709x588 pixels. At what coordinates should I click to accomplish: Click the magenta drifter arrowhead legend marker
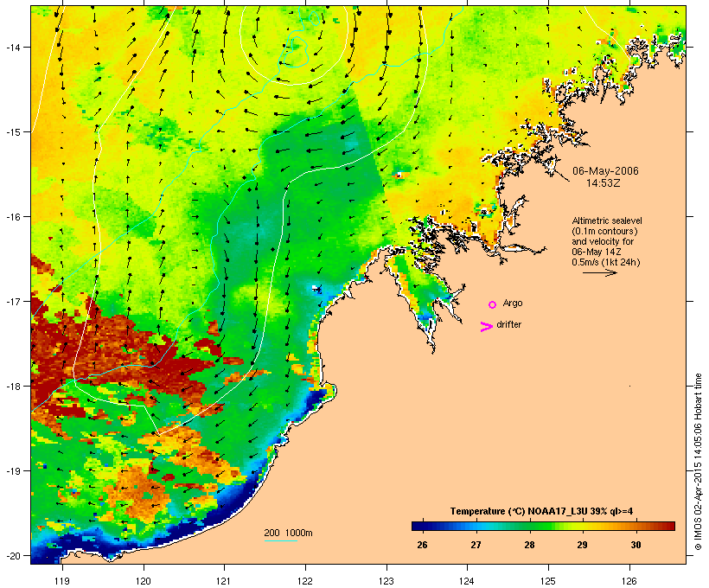tap(486, 327)
